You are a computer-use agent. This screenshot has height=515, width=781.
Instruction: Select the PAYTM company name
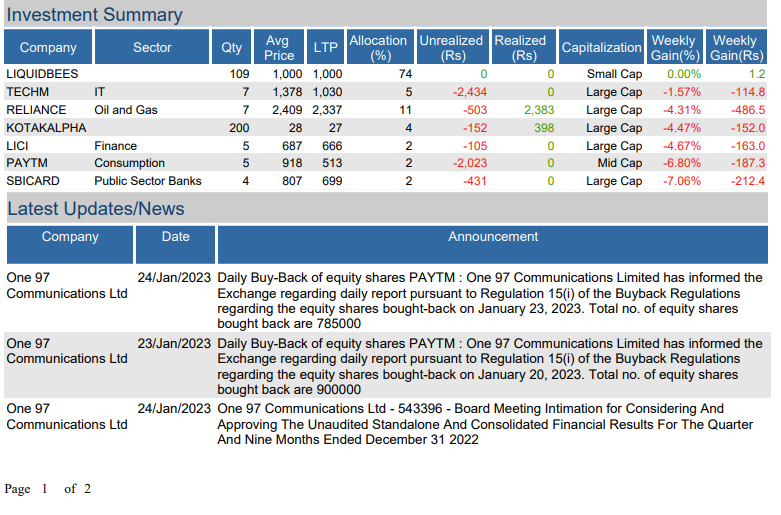[x=27, y=163]
